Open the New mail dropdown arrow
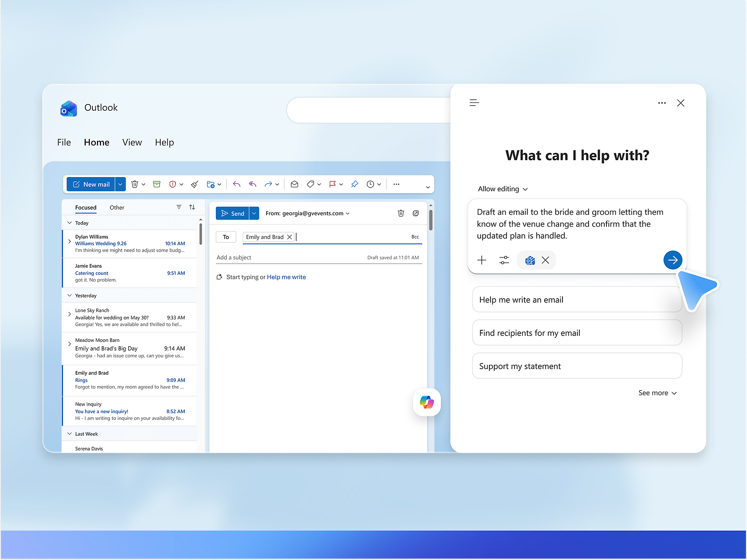 point(120,184)
